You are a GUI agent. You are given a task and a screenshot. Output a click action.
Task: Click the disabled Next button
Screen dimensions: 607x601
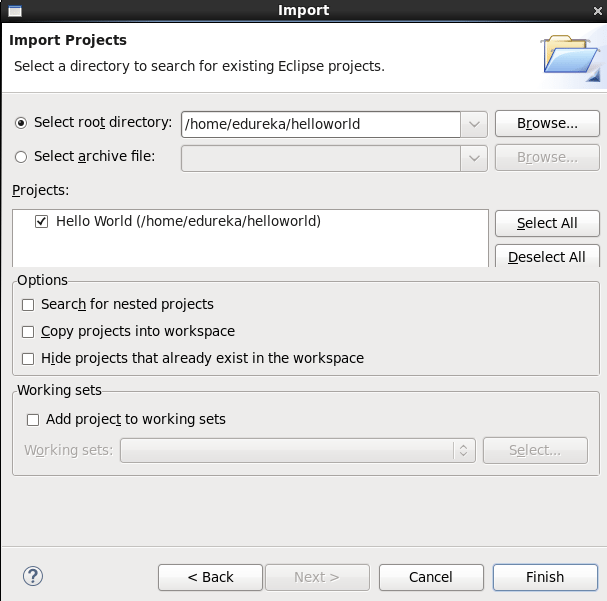[317, 577]
